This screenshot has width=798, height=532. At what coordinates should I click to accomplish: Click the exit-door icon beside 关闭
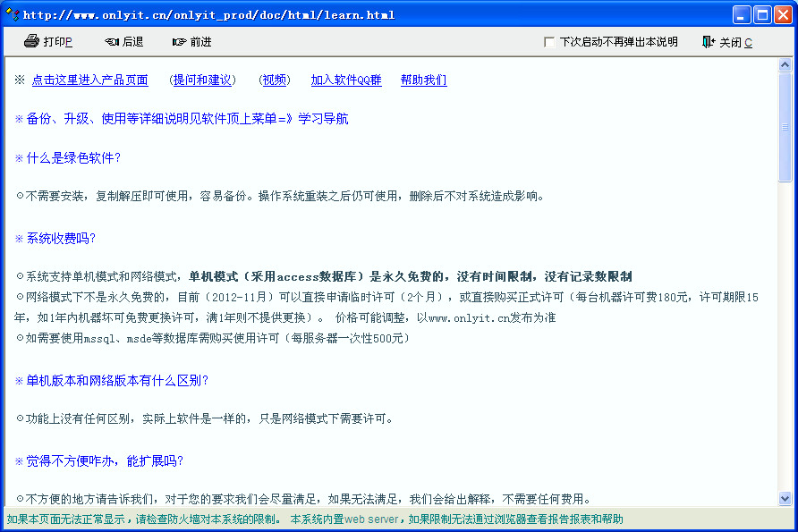(709, 41)
